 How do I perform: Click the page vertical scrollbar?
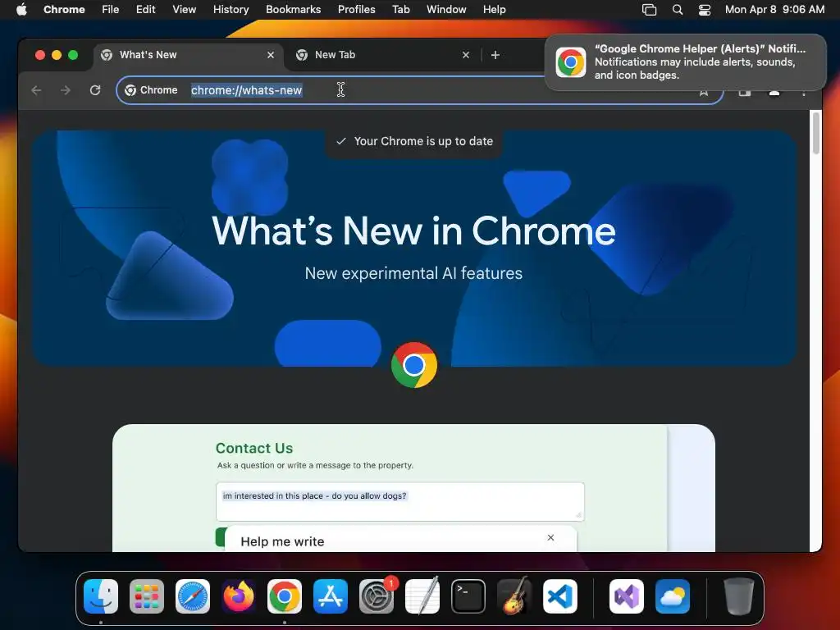(x=816, y=133)
